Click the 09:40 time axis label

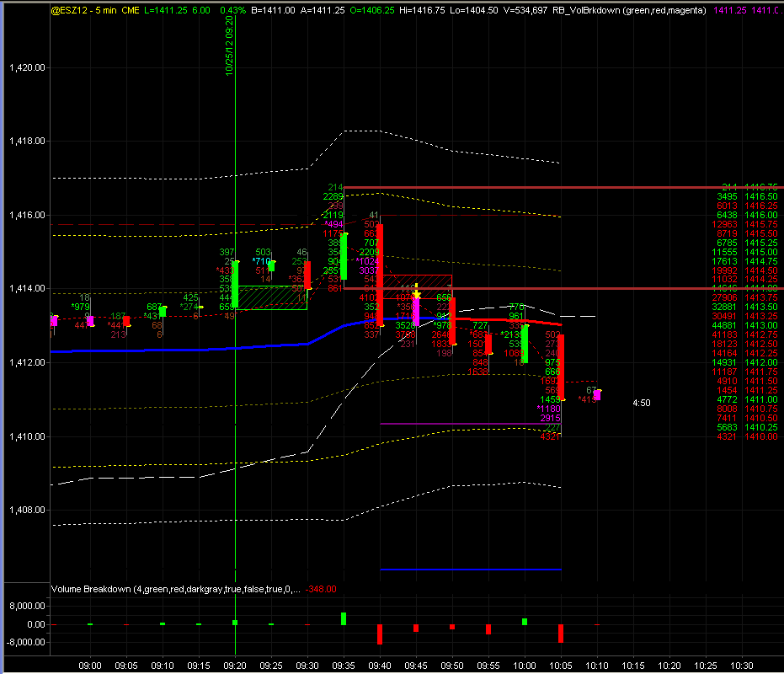[x=380, y=666]
